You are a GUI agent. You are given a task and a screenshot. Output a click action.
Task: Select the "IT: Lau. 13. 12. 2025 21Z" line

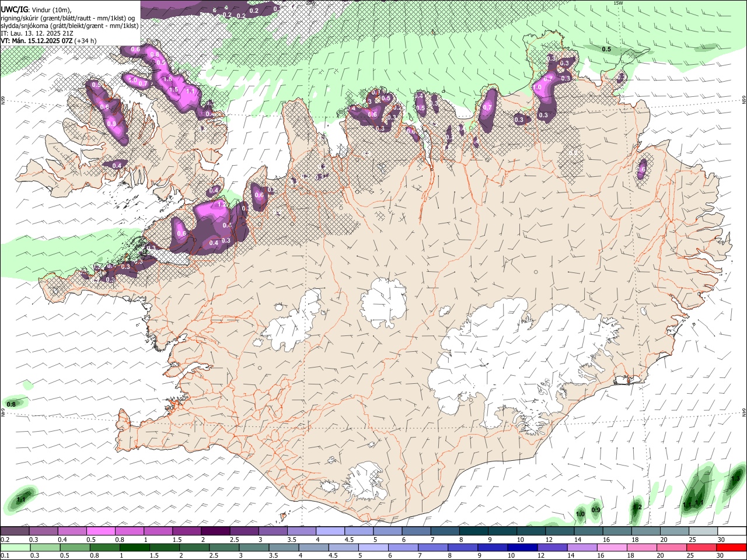pyautogui.click(x=37, y=33)
